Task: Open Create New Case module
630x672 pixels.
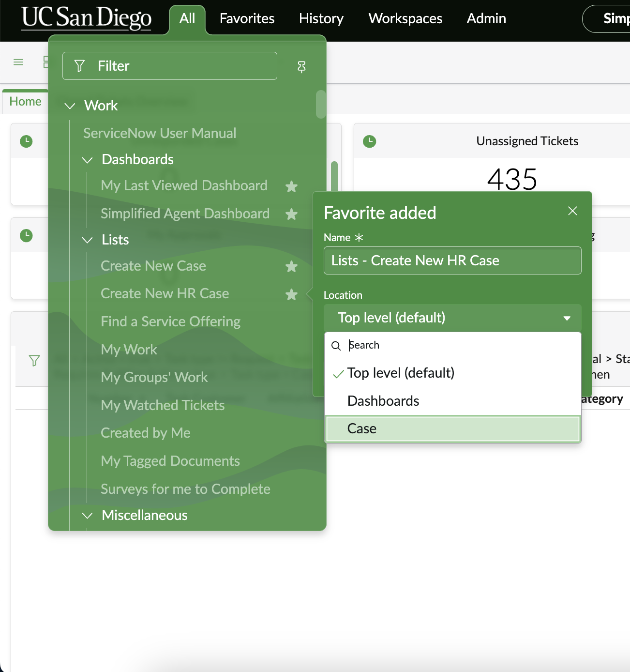Action: pyautogui.click(x=153, y=266)
